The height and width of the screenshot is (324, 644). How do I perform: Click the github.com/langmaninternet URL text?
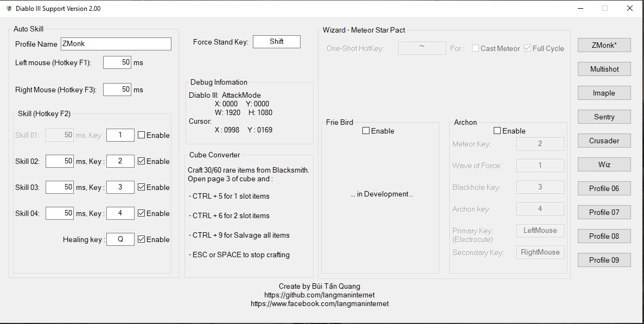(320, 295)
